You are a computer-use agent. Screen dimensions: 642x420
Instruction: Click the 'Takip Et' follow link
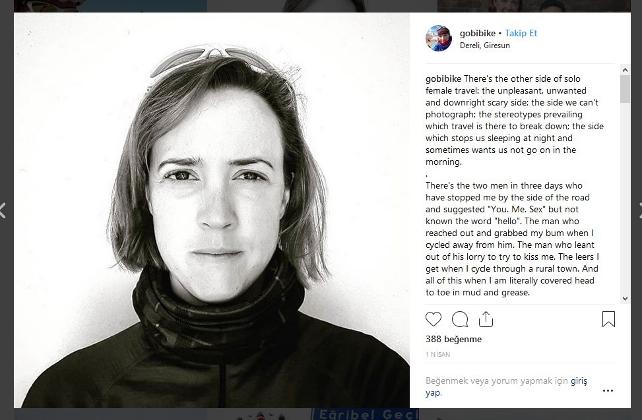pos(521,33)
